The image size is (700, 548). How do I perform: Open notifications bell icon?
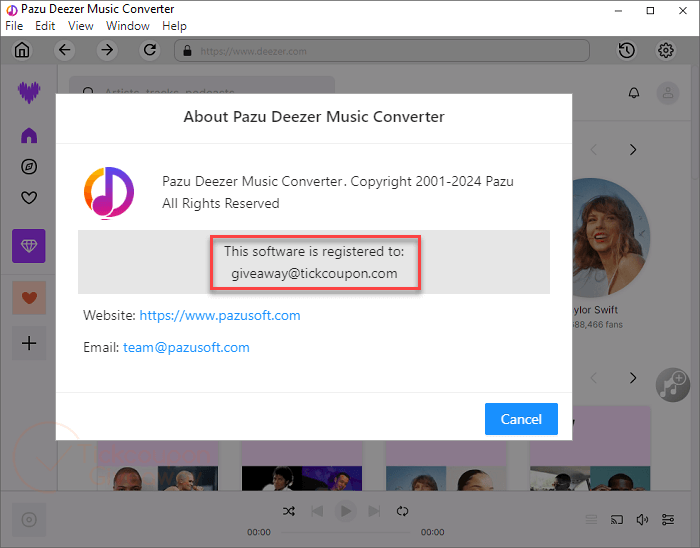[x=634, y=93]
